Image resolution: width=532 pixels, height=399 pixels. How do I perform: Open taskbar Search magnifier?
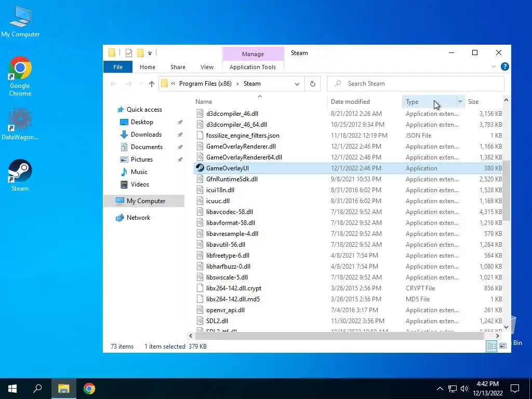tap(37, 389)
